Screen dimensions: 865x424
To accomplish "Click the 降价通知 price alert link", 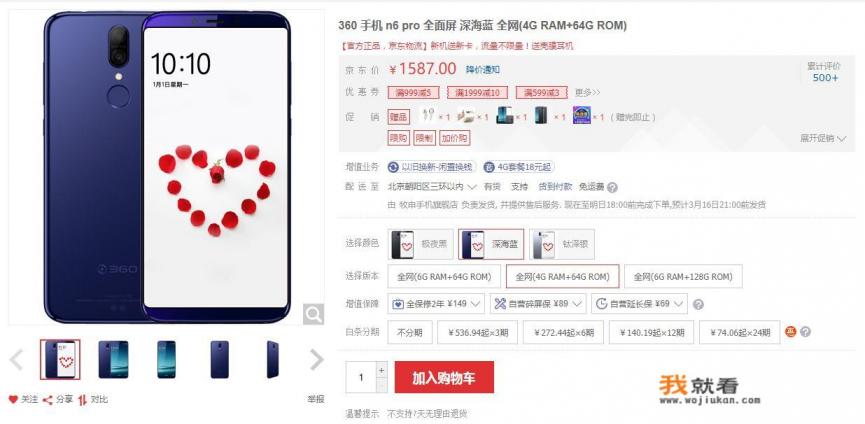I will (x=483, y=69).
